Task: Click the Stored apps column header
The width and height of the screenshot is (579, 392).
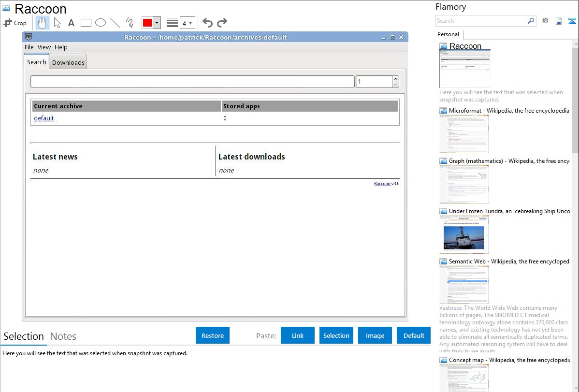Action: [x=310, y=106]
